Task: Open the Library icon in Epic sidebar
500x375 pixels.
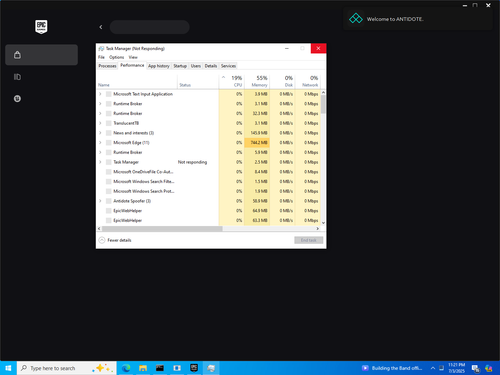Action: [x=17, y=77]
